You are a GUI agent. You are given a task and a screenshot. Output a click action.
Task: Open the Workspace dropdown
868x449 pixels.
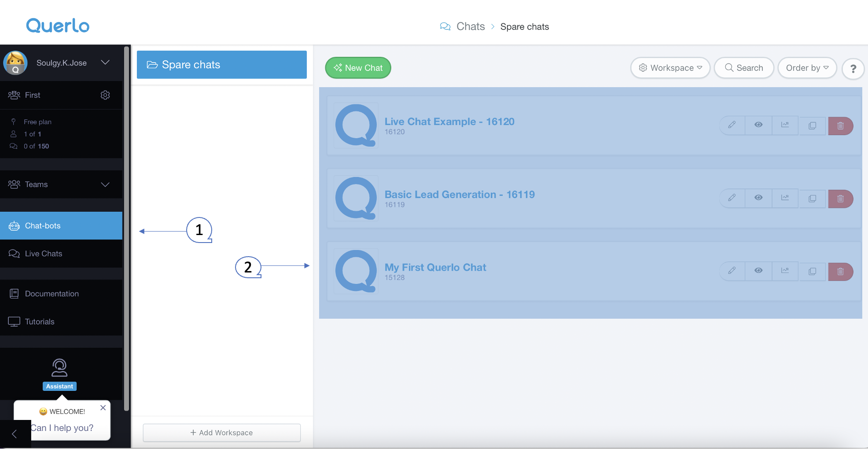coord(669,68)
